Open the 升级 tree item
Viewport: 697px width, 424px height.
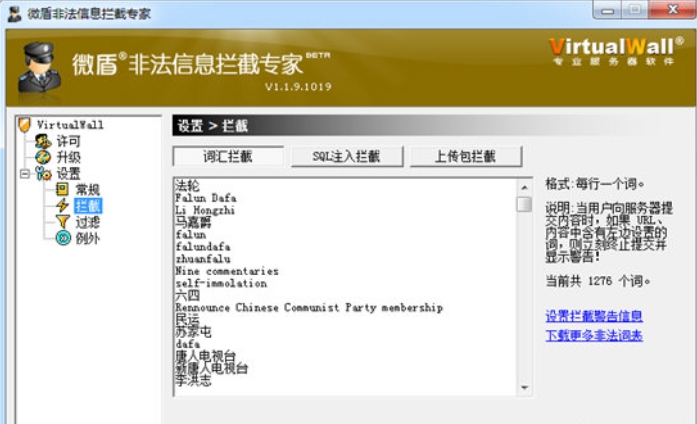tap(68, 157)
